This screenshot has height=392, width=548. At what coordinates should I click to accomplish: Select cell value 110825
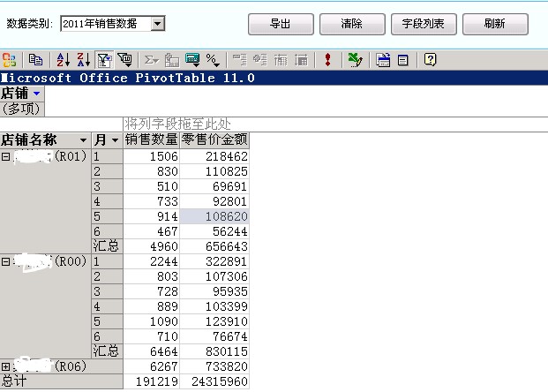(214, 171)
